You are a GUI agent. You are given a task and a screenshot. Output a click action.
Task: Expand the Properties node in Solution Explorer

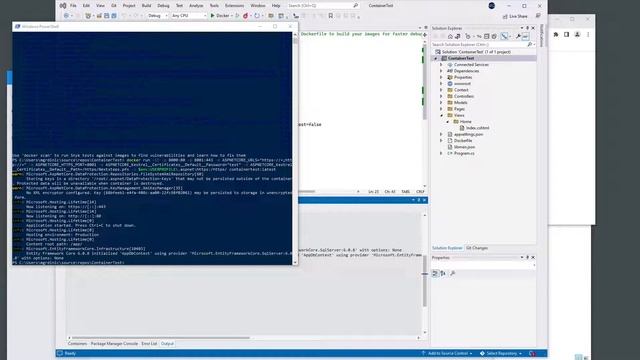[x=441, y=77]
